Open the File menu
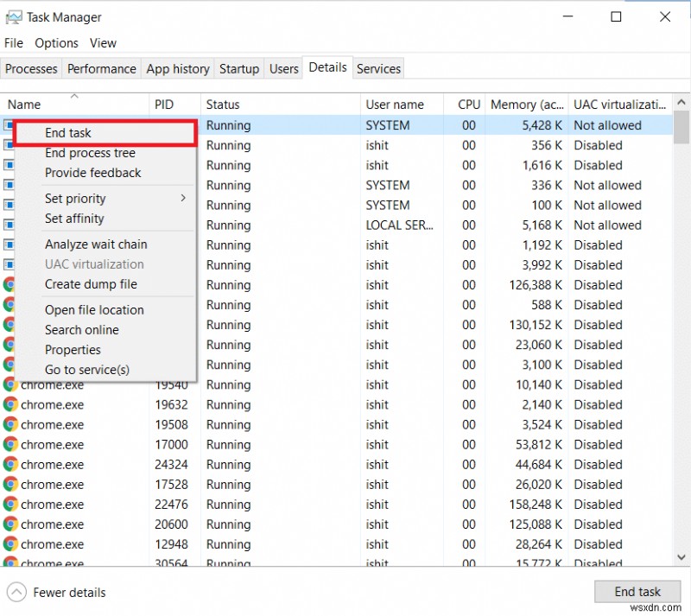The image size is (691, 616). [13, 42]
